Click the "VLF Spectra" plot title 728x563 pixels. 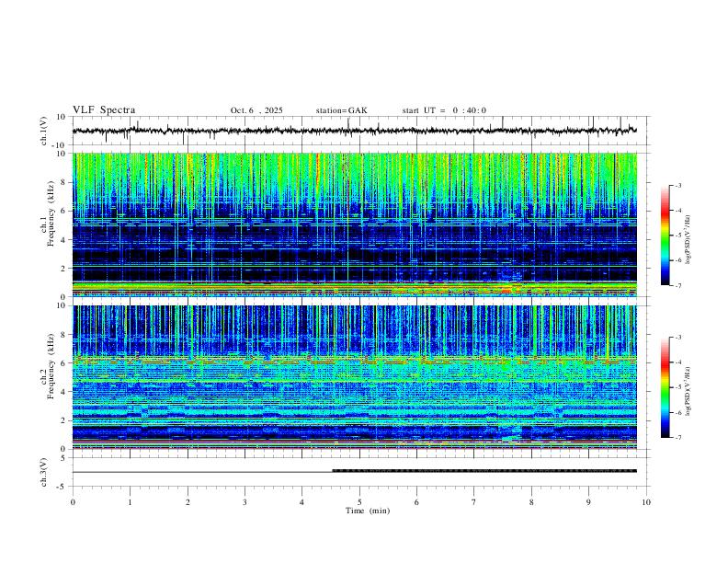point(104,110)
